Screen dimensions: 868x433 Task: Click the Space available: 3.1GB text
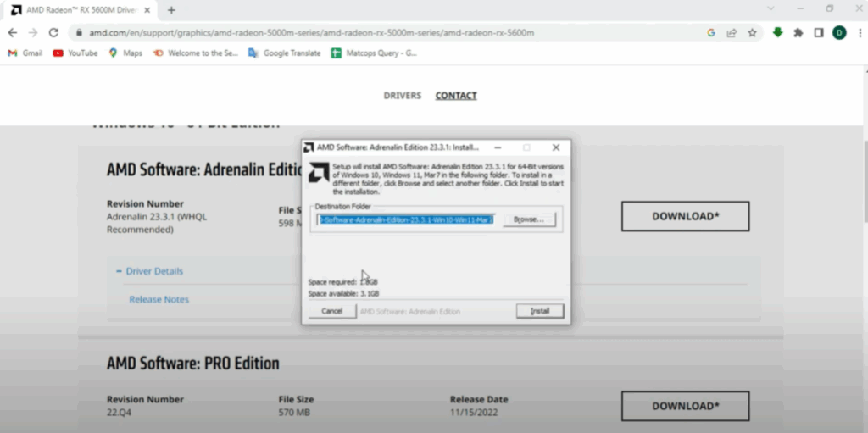click(x=344, y=293)
